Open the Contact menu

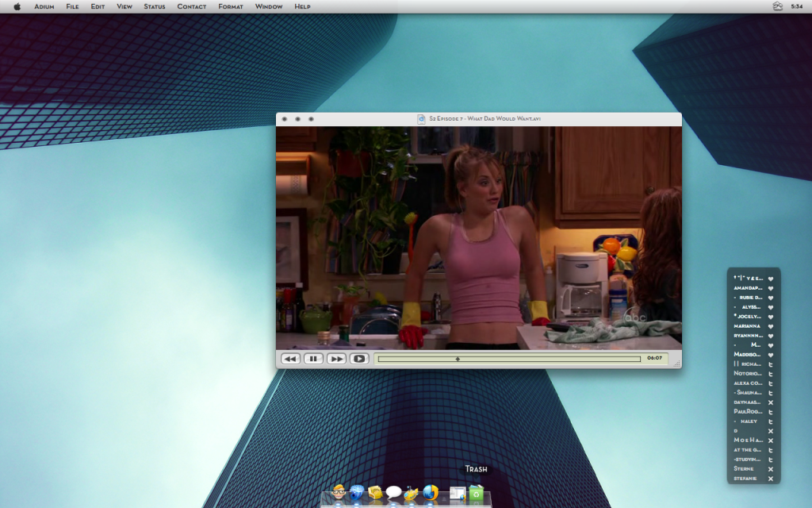point(192,6)
